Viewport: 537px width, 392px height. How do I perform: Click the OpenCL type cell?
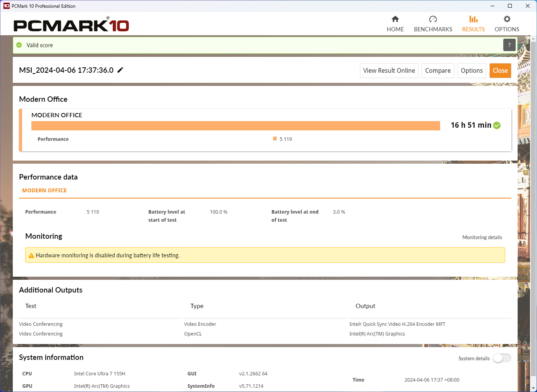pos(193,334)
